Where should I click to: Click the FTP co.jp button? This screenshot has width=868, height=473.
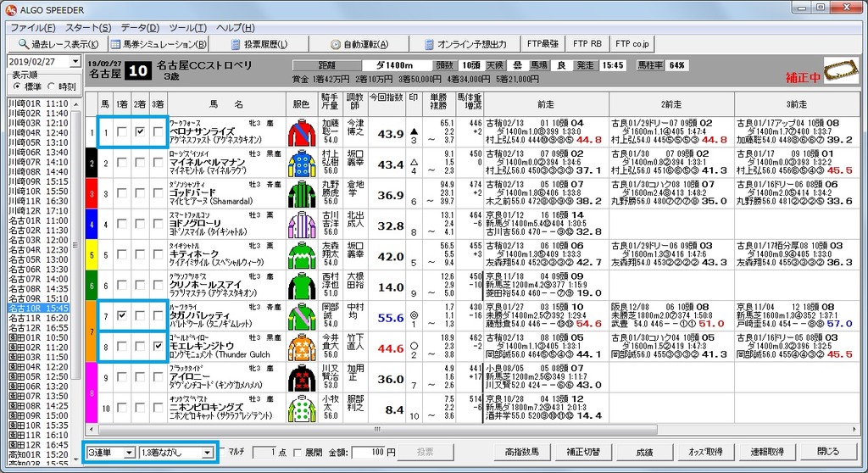tap(632, 44)
